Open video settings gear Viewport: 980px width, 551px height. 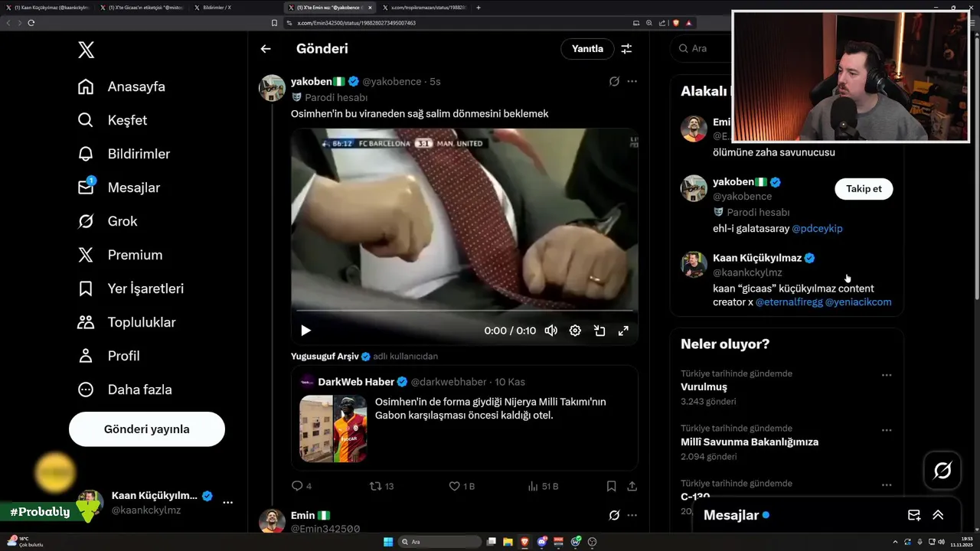click(x=575, y=331)
